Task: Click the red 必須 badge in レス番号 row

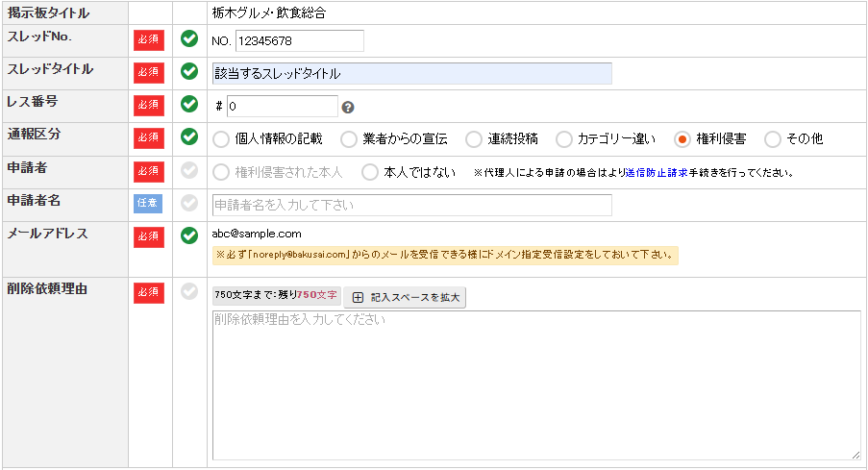Action: coord(149,105)
